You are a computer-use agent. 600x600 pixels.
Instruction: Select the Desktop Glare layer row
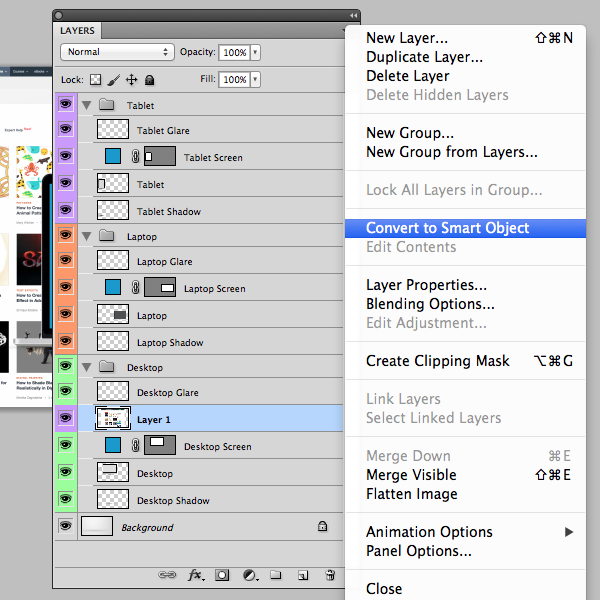[210, 391]
